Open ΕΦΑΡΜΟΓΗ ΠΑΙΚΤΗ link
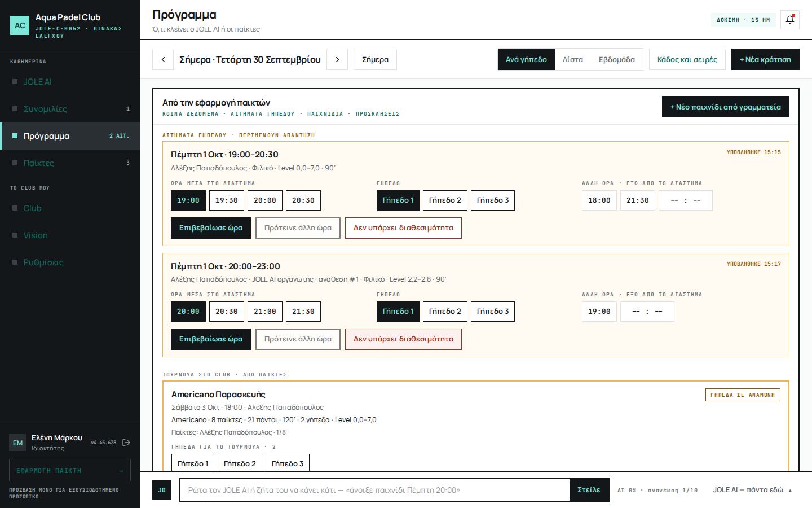Image resolution: width=812 pixels, height=508 pixels. [x=70, y=470]
